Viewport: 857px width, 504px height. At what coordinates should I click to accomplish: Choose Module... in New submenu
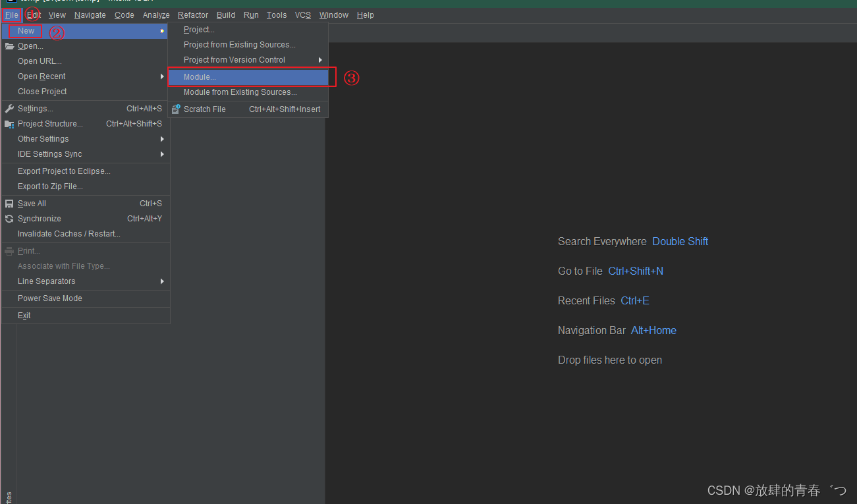pos(248,77)
